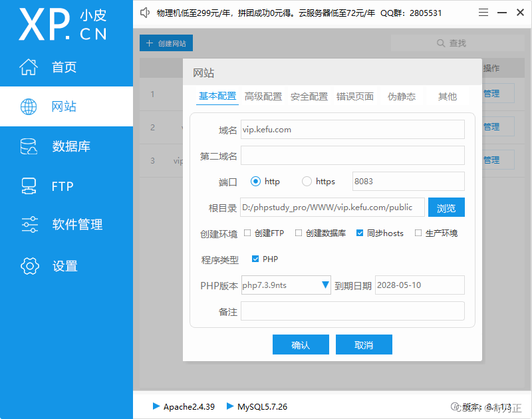Click the Apache2.4.39 status indicator
Screen dimensions: 532x419
click(184, 406)
